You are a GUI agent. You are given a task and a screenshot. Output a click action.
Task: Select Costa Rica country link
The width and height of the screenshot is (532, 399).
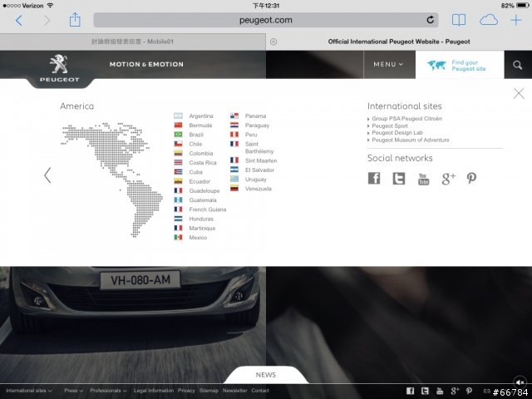click(203, 163)
